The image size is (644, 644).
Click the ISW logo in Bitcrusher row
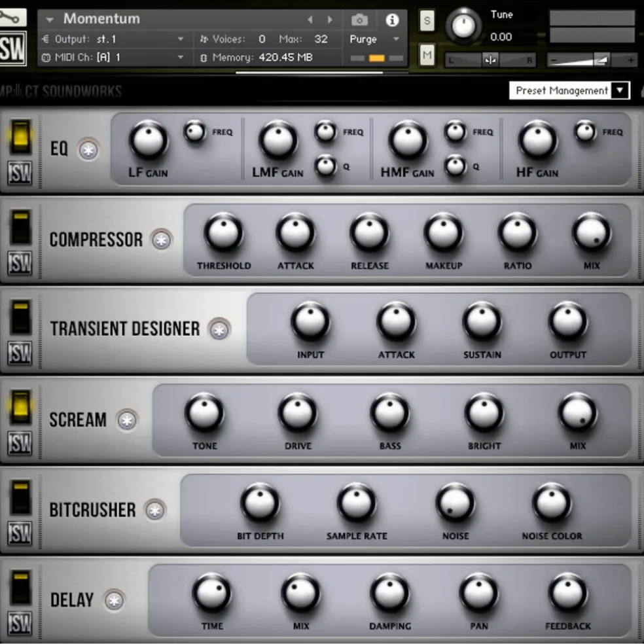pos(20,533)
